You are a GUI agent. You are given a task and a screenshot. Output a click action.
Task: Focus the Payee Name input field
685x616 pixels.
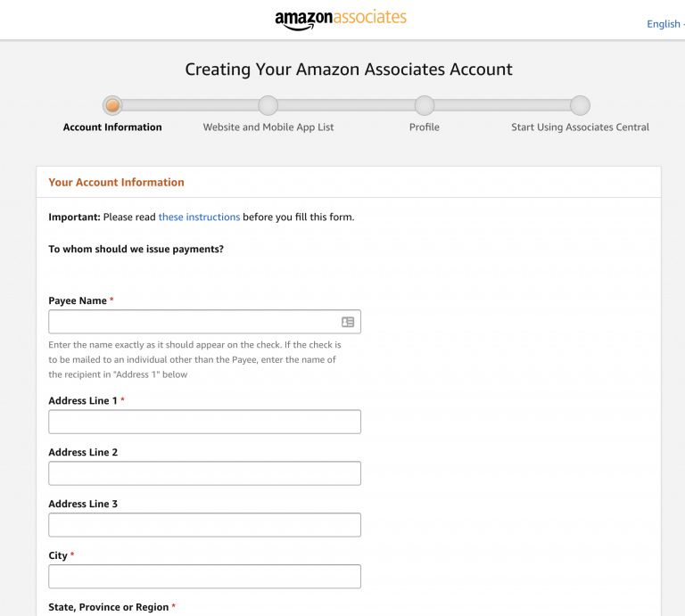[x=204, y=322]
